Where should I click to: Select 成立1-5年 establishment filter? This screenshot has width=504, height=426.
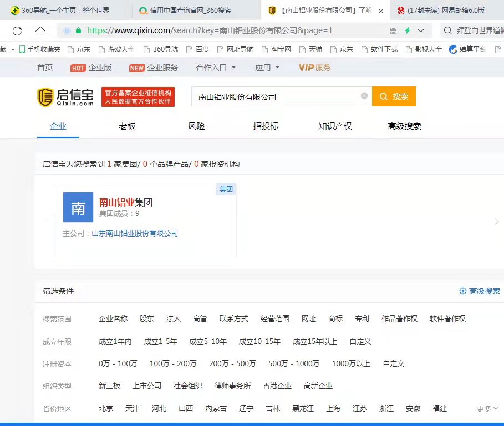160,341
